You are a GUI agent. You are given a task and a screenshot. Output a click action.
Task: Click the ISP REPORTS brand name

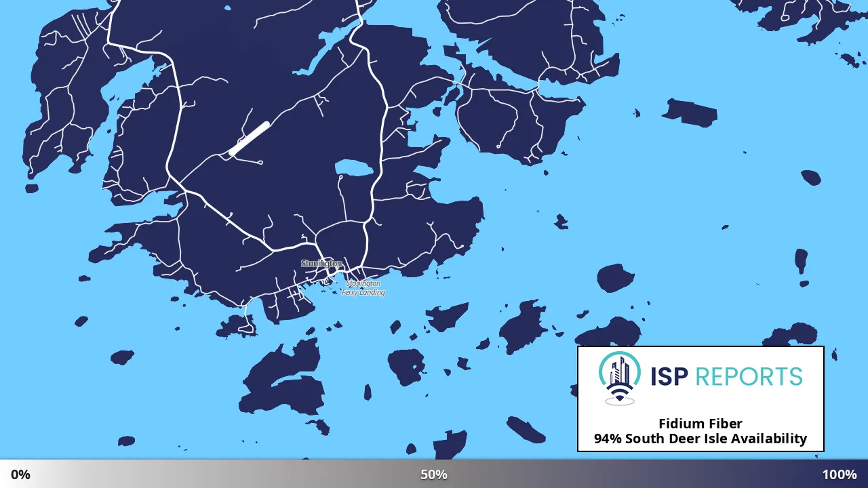coord(726,376)
